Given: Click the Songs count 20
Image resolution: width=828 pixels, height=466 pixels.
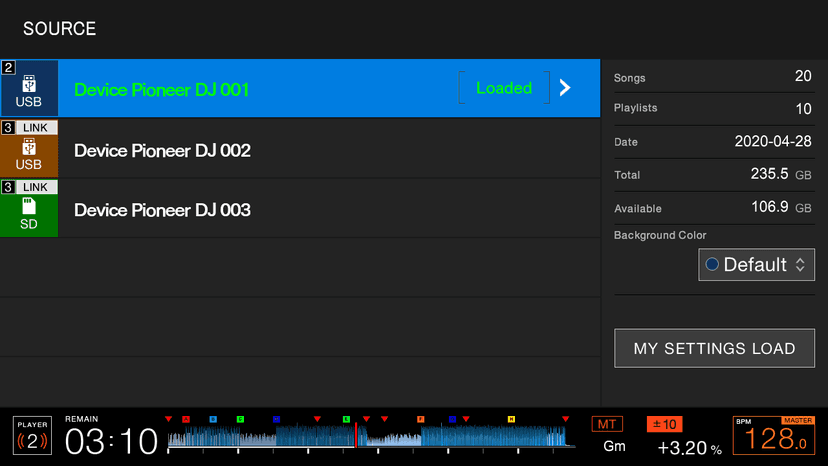Looking at the screenshot, I should tap(803, 76).
